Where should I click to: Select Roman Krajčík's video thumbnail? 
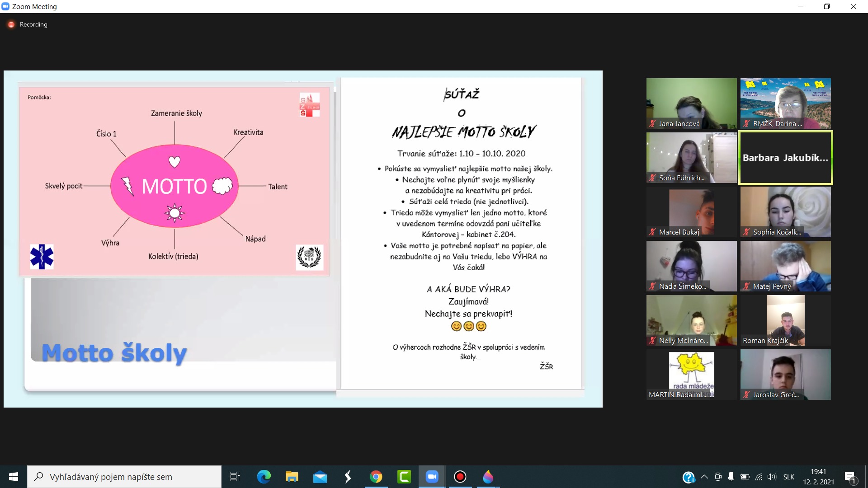click(785, 320)
